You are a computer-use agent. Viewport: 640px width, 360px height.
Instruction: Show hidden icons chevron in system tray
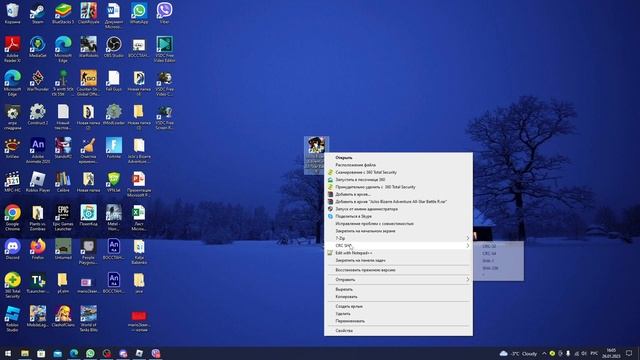click(544, 353)
